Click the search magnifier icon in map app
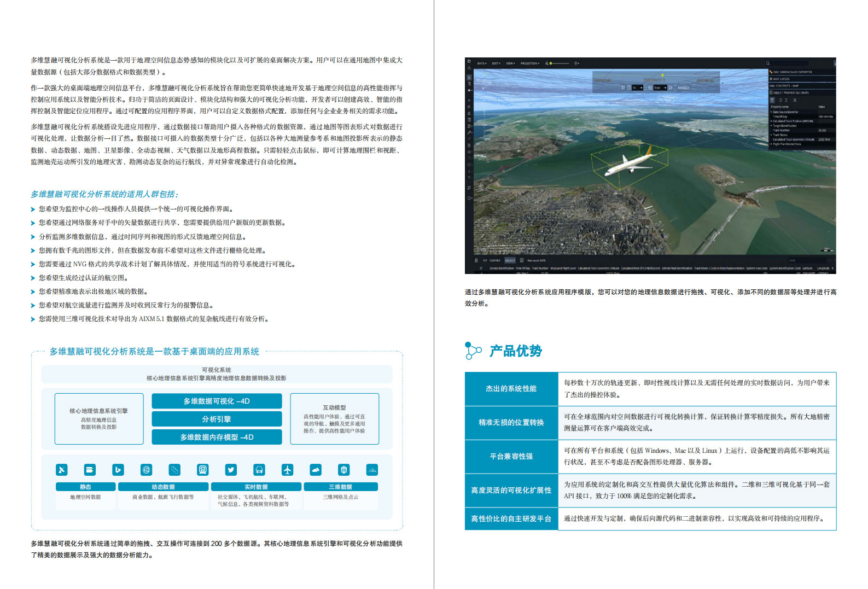868x589 pixels. (767, 63)
